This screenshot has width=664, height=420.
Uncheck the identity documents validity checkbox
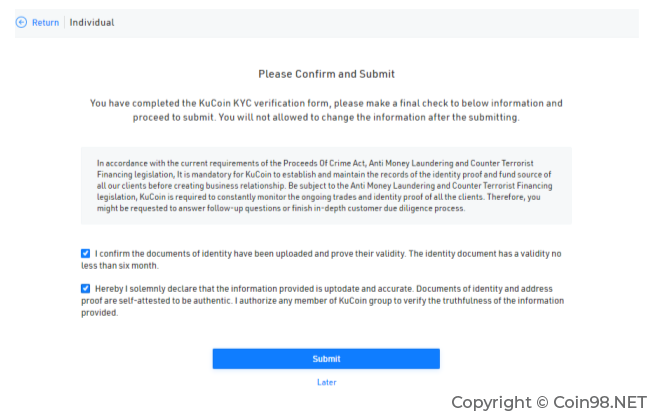coord(86,253)
